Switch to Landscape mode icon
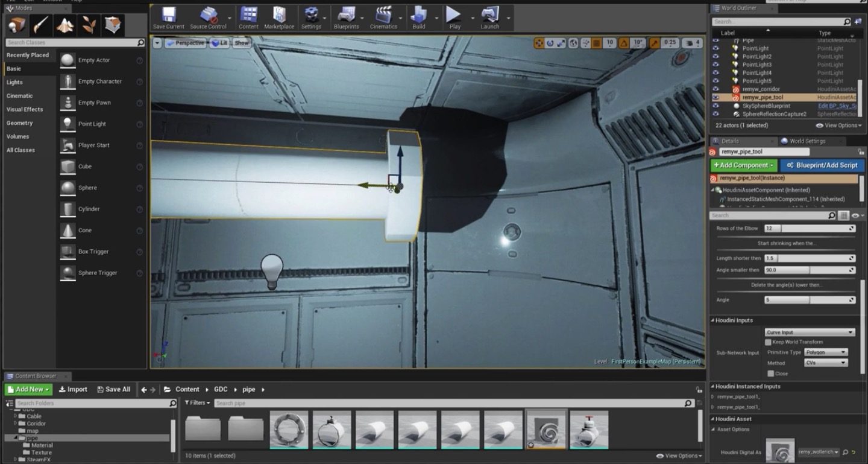Image resolution: width=868 pixels, height=464 pixels. [64, 25]
